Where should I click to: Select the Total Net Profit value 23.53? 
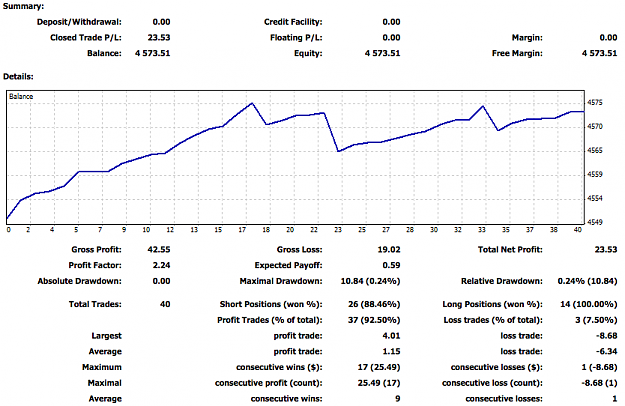(x=606, y=250)
